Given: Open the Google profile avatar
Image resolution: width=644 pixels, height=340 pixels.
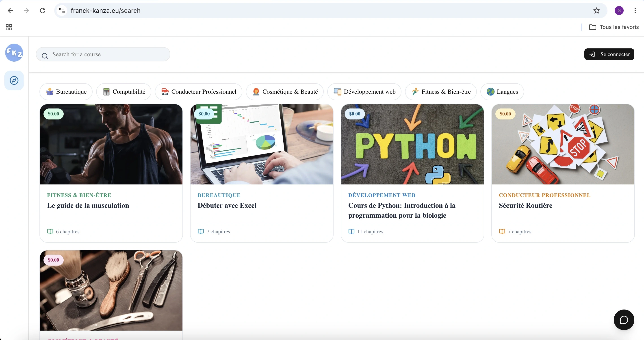Looking at the screenshot, I should click(x=619, y=11).
